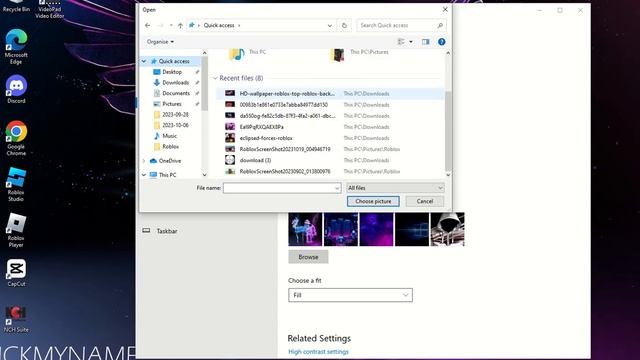640x360 pixels.
Task: Go up one folder level
Action: [x=180, y=25]
